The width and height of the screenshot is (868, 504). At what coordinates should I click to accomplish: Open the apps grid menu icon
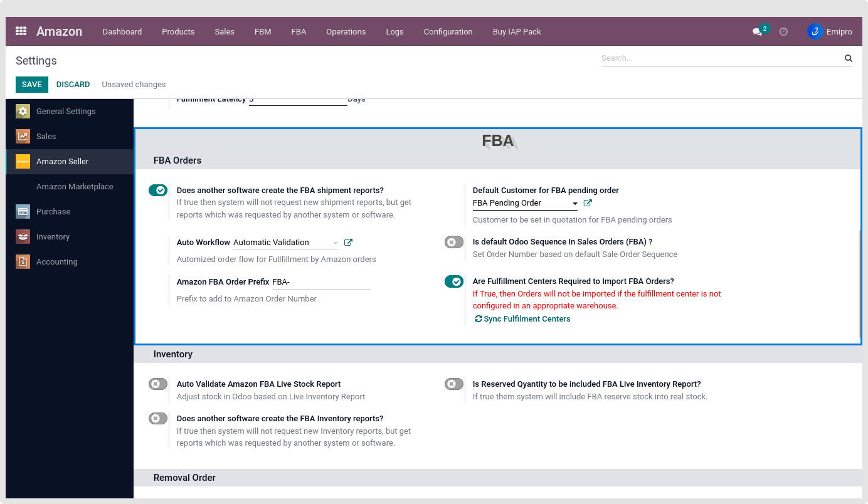click(x=21, y=31)
